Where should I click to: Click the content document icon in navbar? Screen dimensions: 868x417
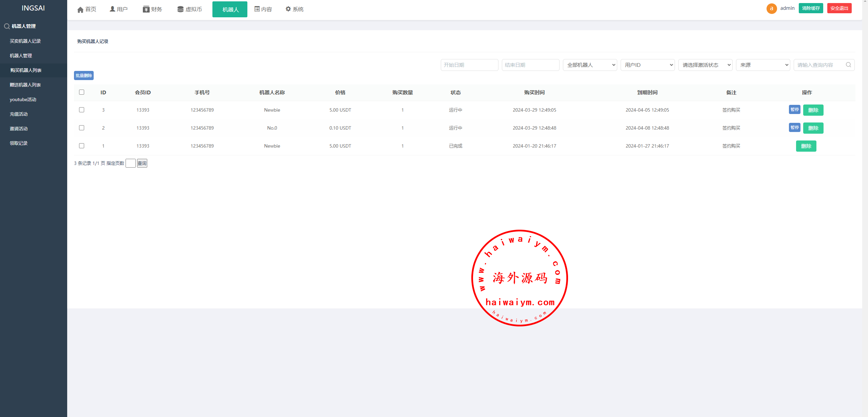(257, 9)
